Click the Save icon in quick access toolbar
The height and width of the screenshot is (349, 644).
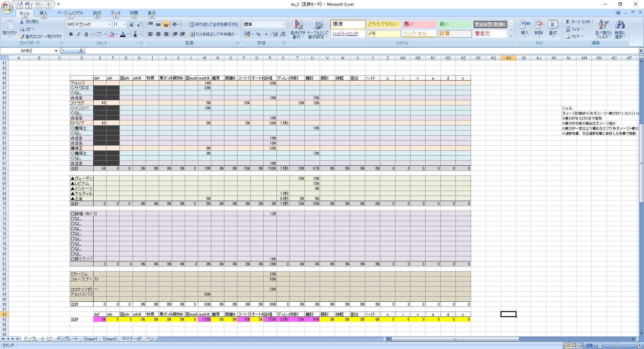pyautogui.click(x=20, y=5)
